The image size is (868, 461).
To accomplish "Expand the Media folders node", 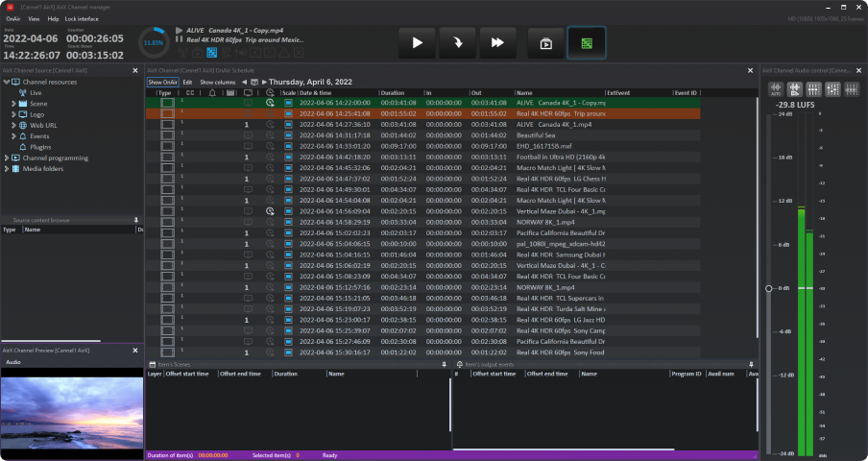I will [7, 168].
